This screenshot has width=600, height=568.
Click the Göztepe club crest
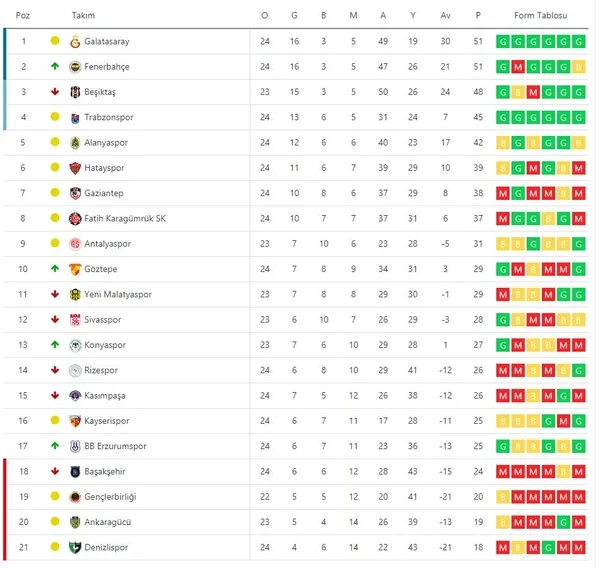coord(75,269)
